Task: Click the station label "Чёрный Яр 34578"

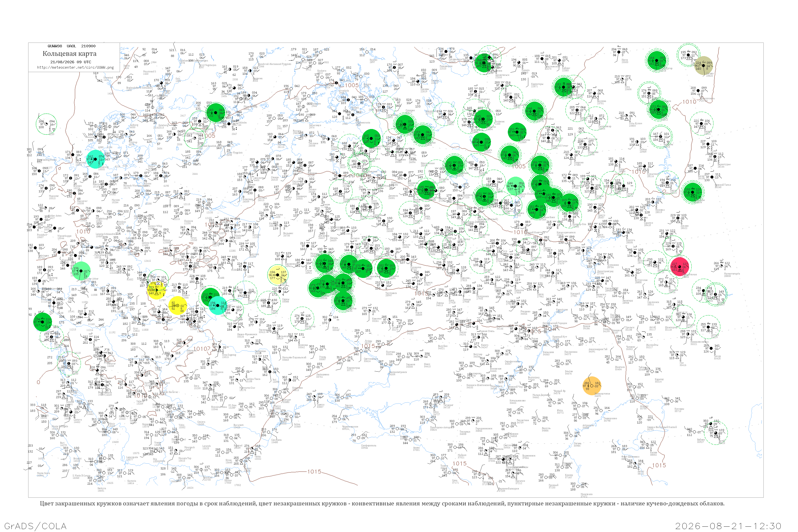Action: tap(559, 392)
